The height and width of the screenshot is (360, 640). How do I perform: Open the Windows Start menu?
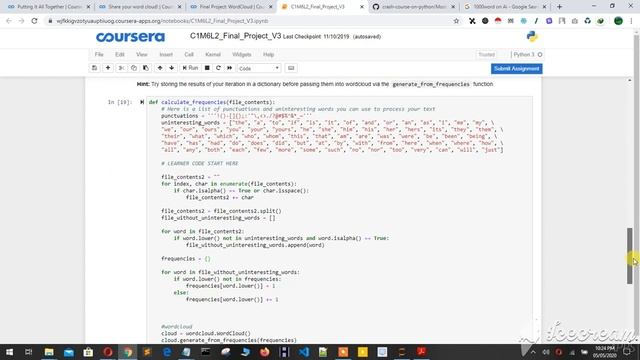9,352
